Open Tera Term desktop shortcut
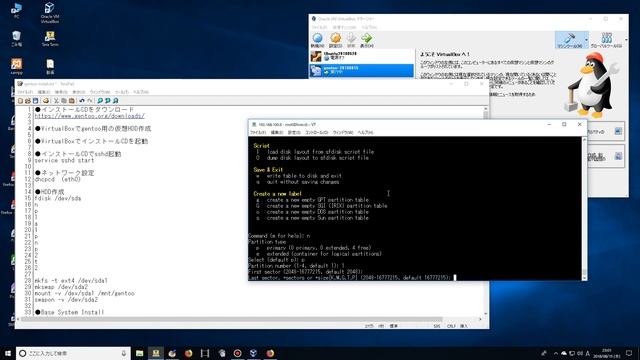The image size is (640, 360). coord(50,39)
